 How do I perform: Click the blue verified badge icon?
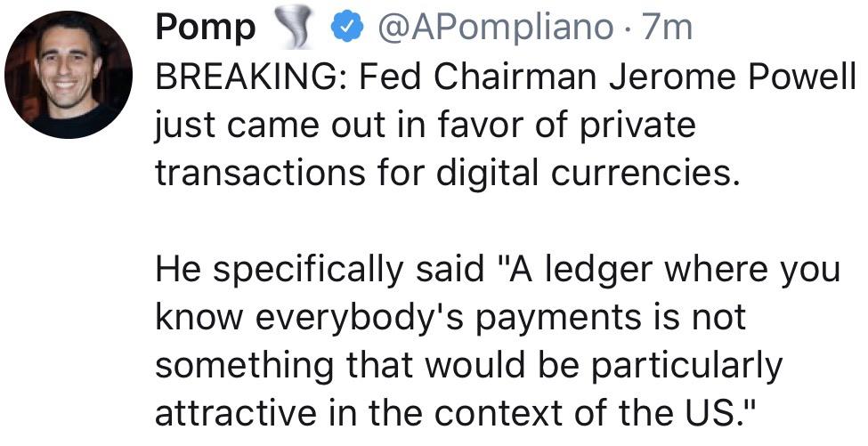click(346, 28)
